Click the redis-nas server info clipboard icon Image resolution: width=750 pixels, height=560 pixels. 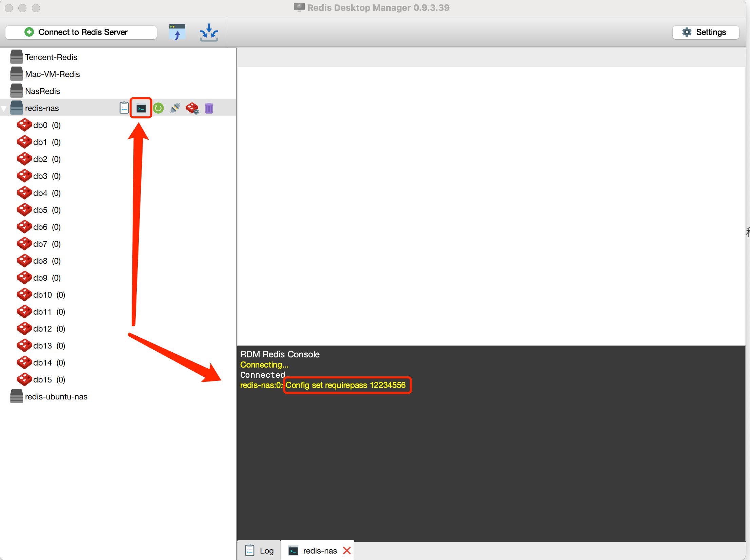tap(124, 108)
